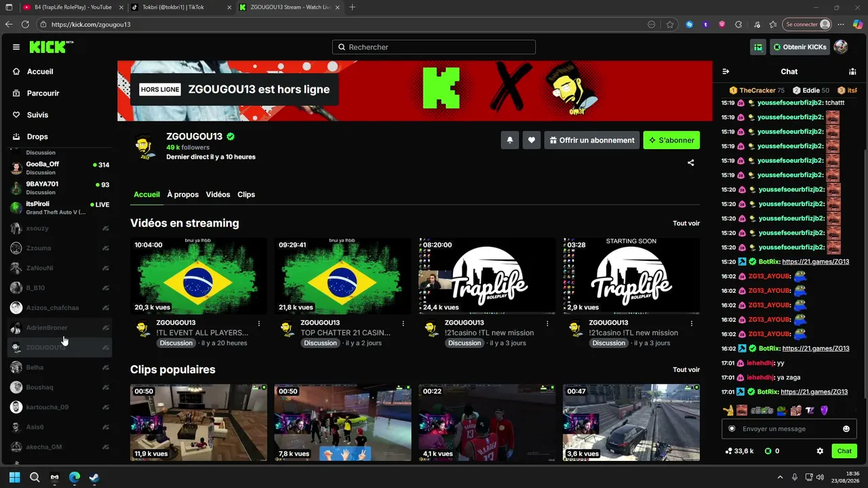Add this page to favorites star
Screen dimensions: 868x488
[670, 24]
